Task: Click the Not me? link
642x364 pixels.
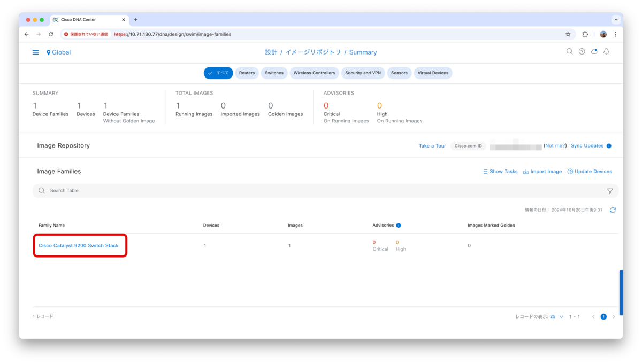Action: click(x=555, y=146)
